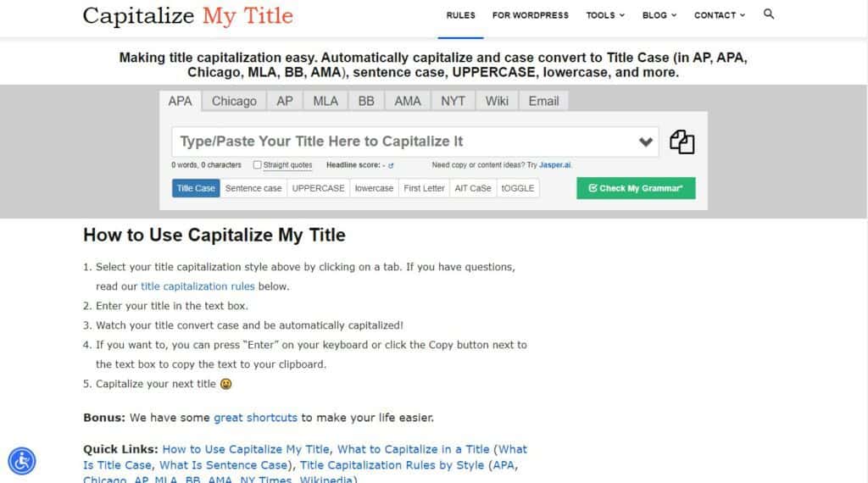Click the Headline score label
Viewport: 868px width, 483px height.
point(353,165)
